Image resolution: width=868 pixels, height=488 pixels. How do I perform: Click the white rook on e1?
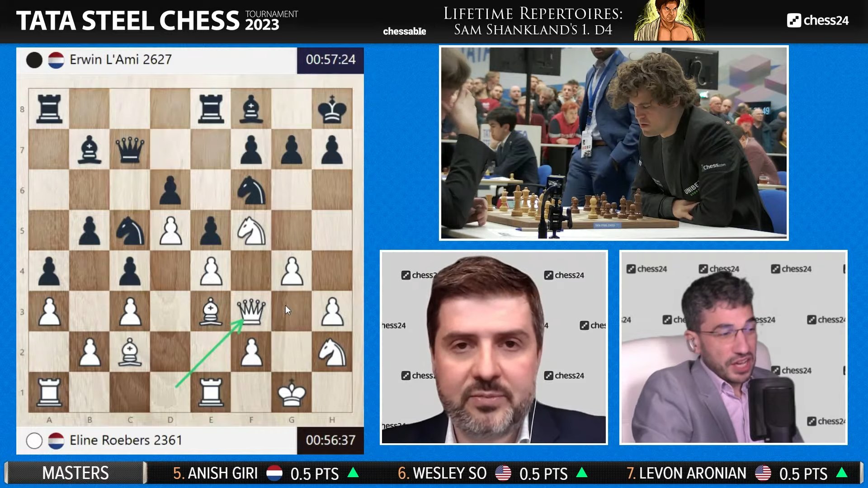211,392
